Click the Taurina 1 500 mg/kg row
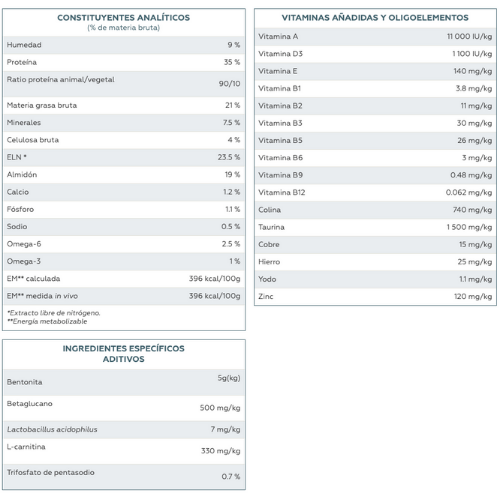 pos(375,227)
